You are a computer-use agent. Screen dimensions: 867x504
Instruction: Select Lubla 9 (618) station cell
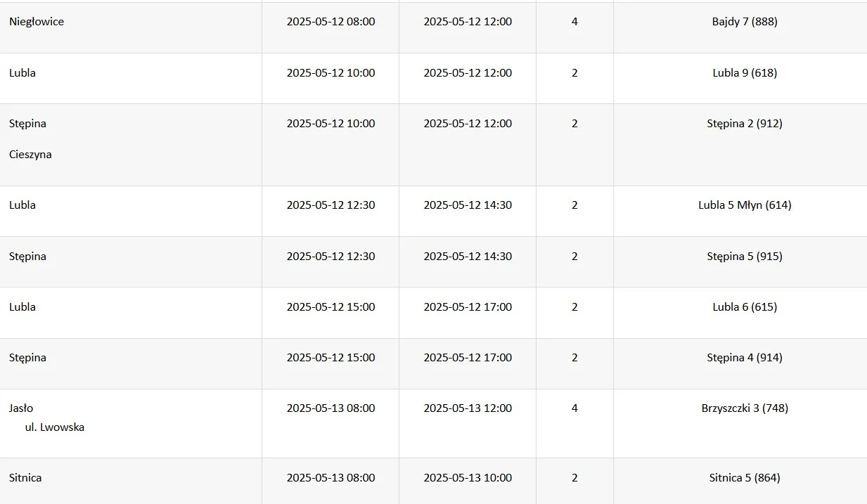point(745,73)
